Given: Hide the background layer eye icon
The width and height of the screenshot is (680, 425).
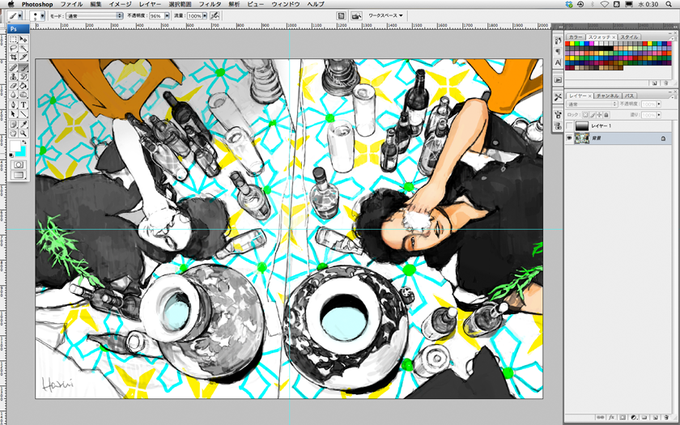Looking at the screenshot, I should 569,138.
